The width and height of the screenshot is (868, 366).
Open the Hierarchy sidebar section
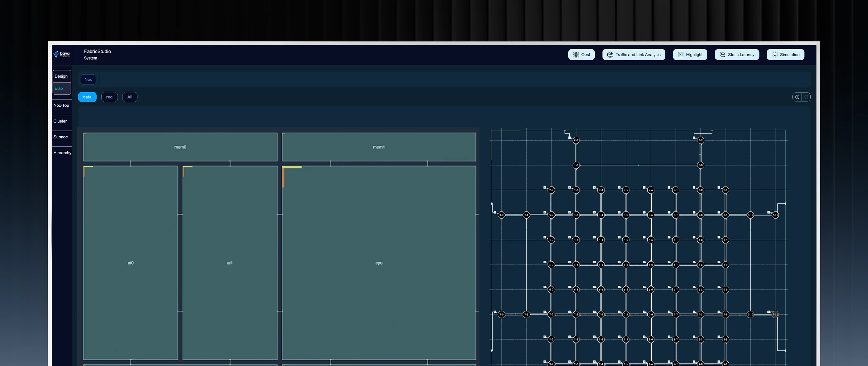click(x=62, y=153)
